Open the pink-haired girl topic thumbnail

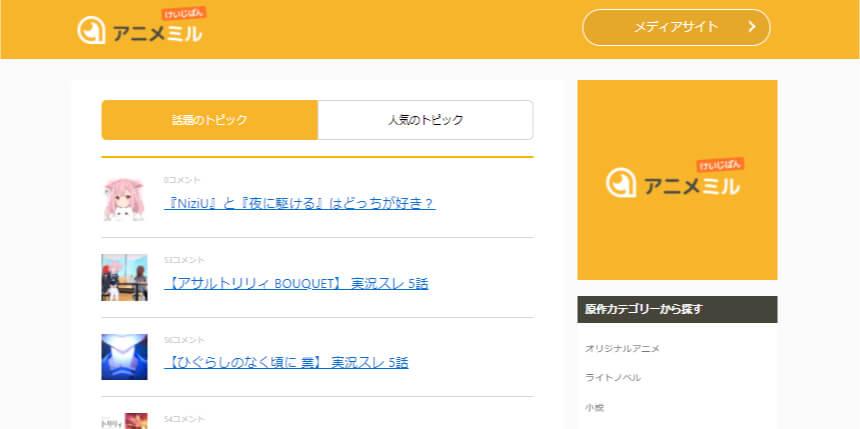(124, 198)
